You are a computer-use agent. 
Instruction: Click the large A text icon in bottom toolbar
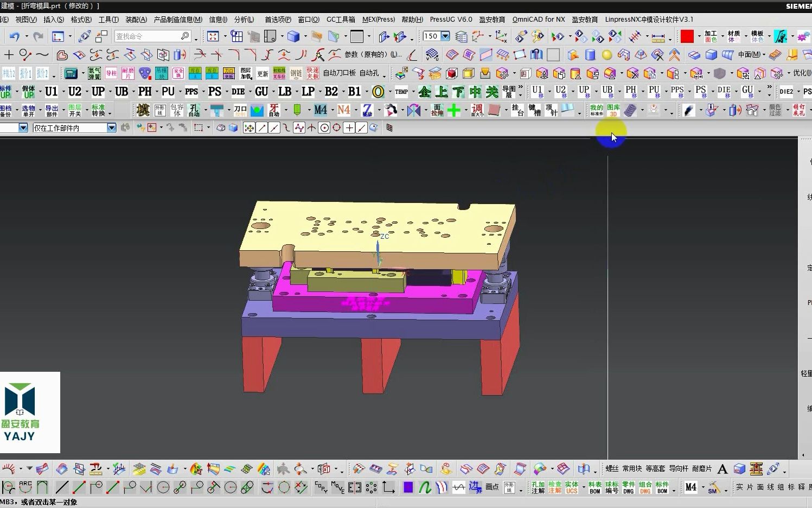point(723,468)
